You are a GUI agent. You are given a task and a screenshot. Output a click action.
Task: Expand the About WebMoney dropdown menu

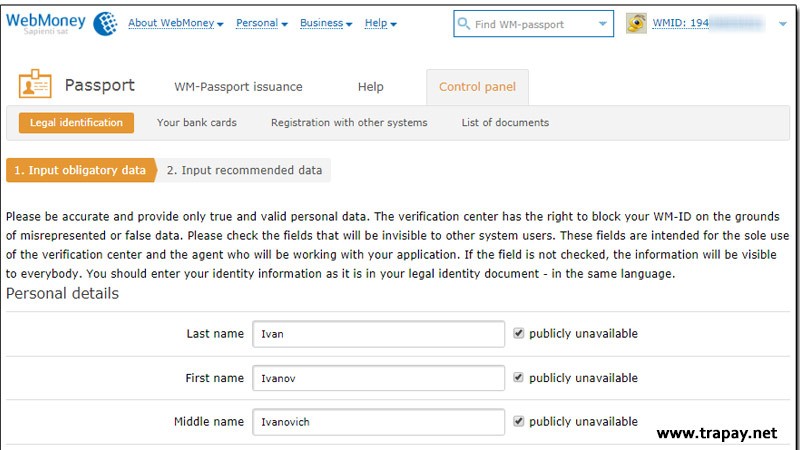[x=175, y=24]
